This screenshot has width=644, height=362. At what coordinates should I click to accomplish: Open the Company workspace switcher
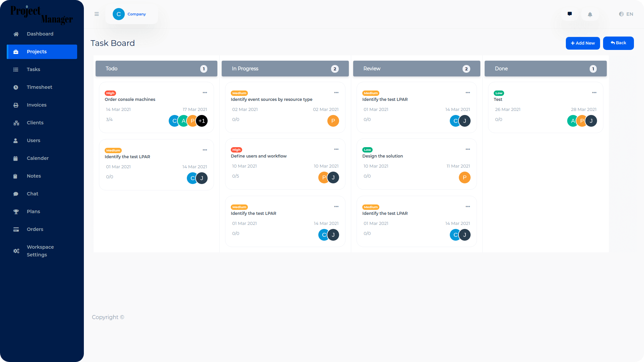point(131,14)
